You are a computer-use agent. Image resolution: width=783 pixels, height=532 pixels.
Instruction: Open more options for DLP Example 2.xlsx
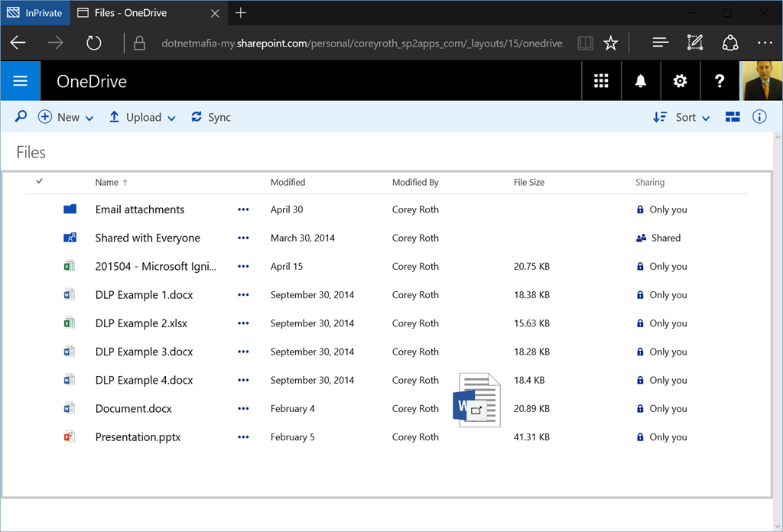tap(243, 323)
